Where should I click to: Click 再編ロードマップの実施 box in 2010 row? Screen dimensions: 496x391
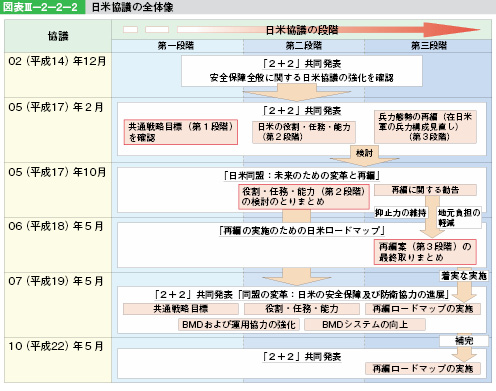point(423,368)
